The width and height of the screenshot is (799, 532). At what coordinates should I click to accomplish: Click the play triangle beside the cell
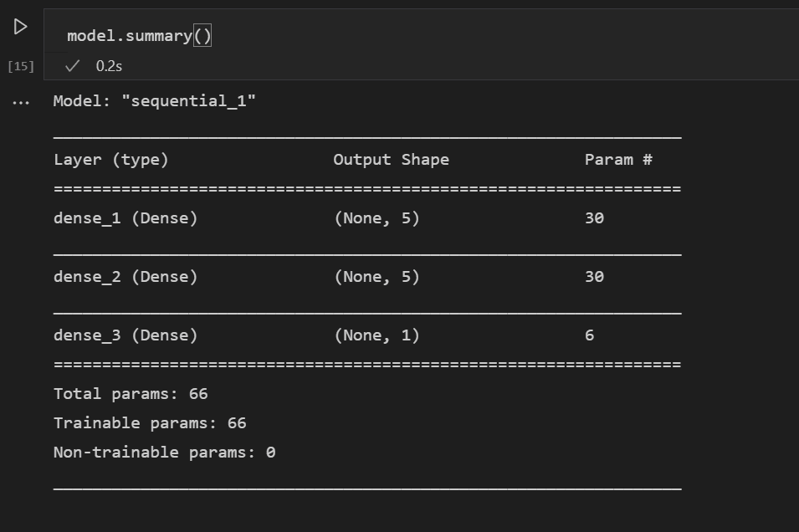coord(18,26)
